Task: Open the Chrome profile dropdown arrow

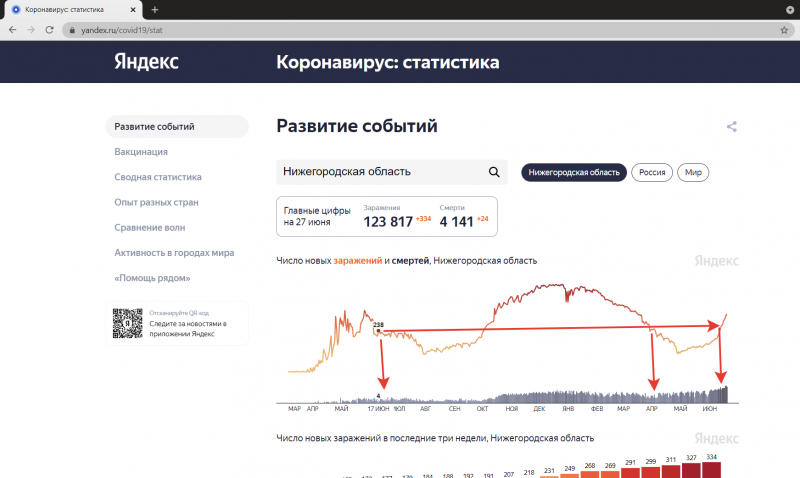Action: (x=790, y=10)
